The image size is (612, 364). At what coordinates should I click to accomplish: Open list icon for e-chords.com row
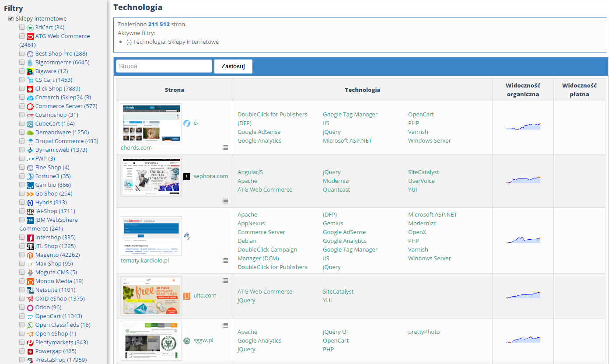(x=225, y=148)
